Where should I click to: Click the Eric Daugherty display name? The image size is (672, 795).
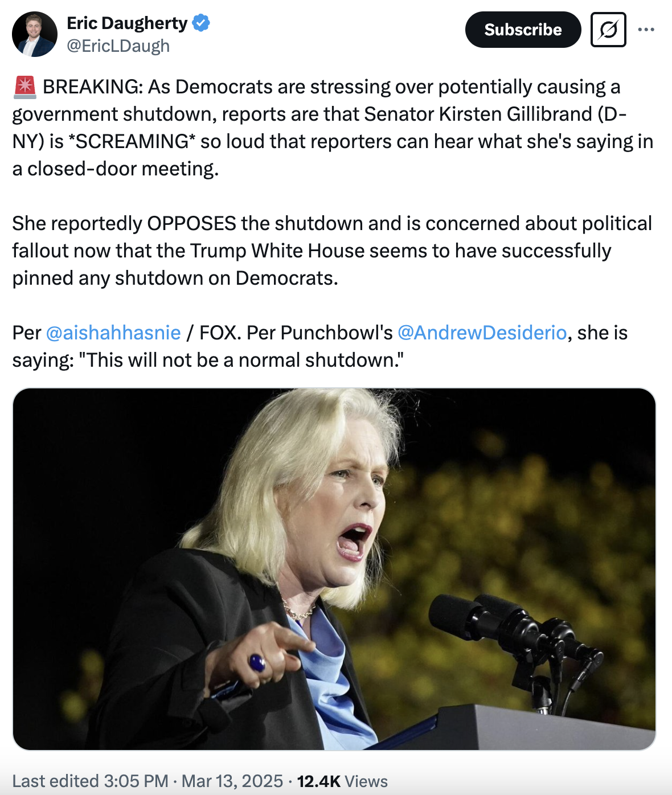(x=127, y=23)
